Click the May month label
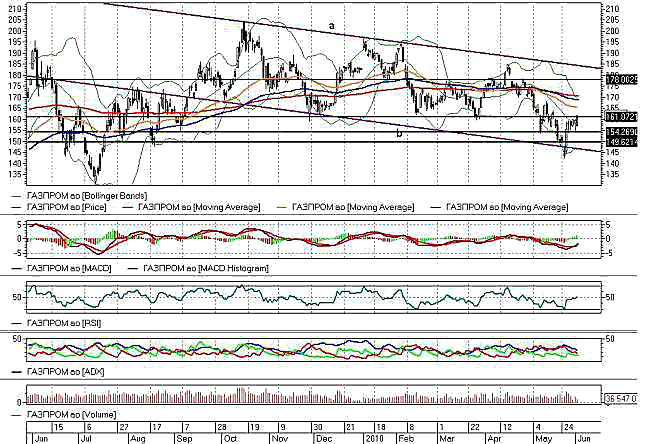Screen dimensions: 650x444 [x=543, y=438]
